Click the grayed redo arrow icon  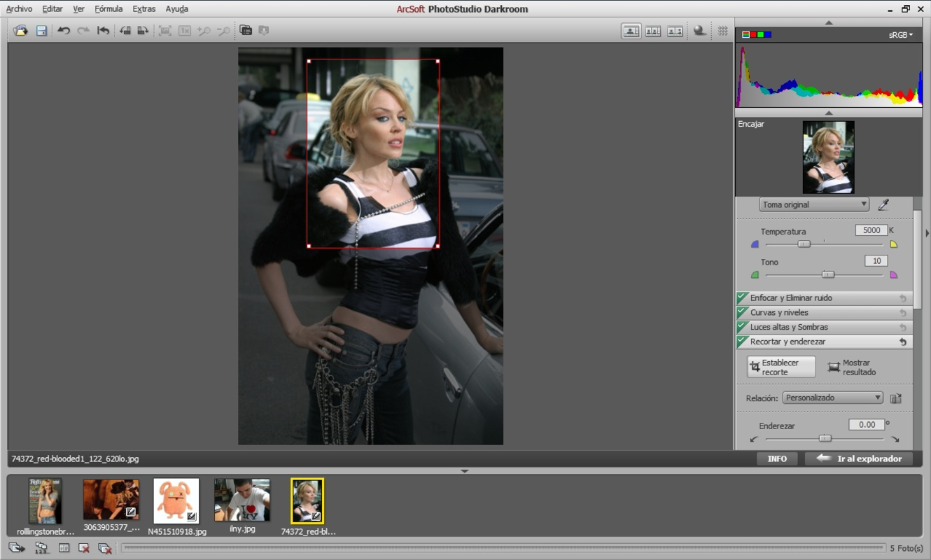pos(83,31)
